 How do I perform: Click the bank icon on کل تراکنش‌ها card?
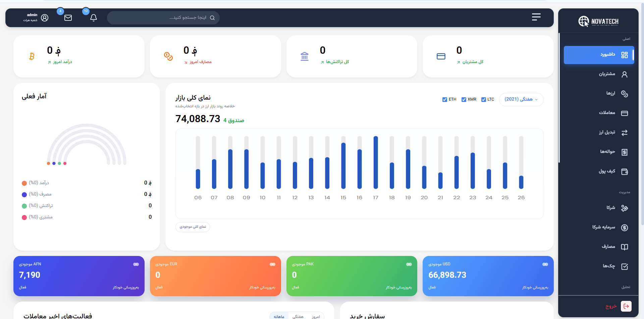(x=305, y=56)
